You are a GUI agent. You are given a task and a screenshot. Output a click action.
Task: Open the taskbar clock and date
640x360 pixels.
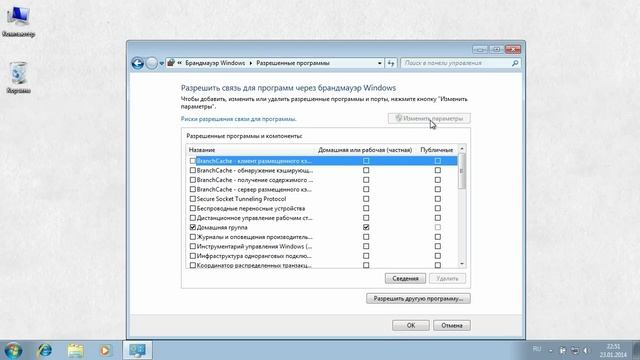[613, 351]
